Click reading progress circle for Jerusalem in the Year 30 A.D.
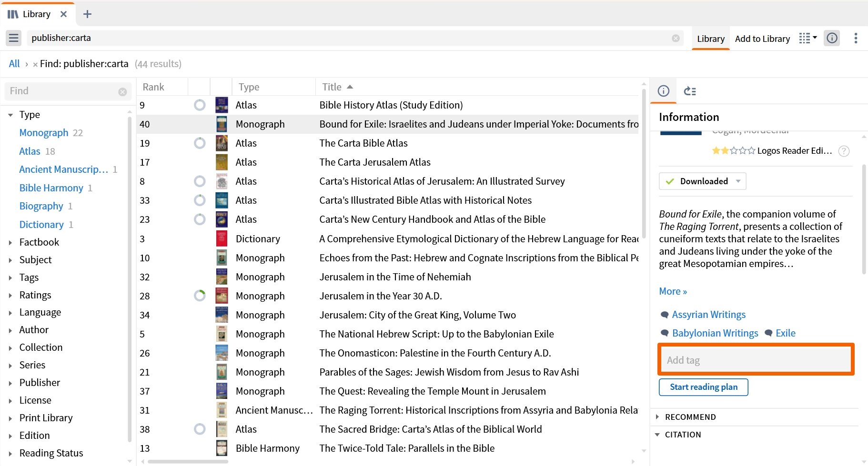 point(200,296)
